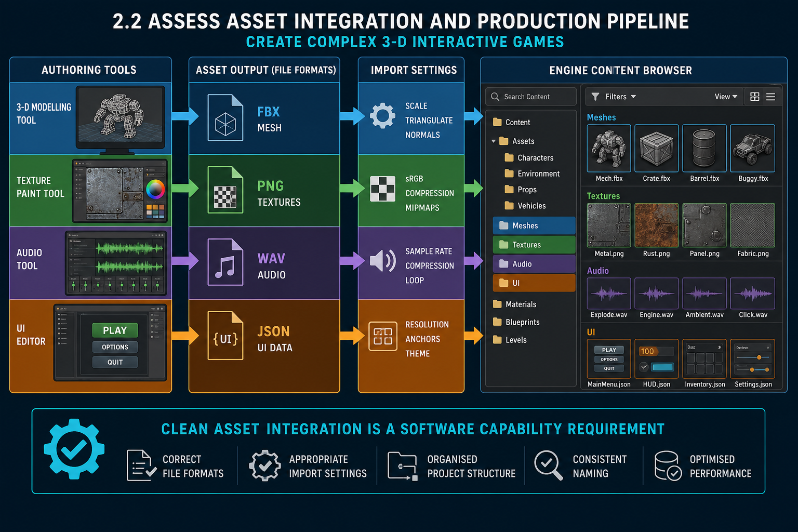Screen dimensions: 798x532
Task: Click OPTIONS button in the UI editor
Action: 115,347
